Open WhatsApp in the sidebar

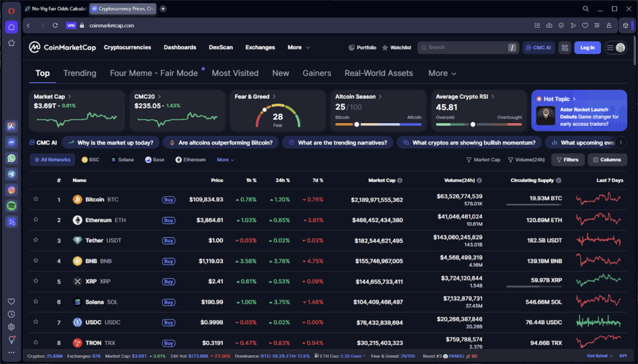click(11, 158)
